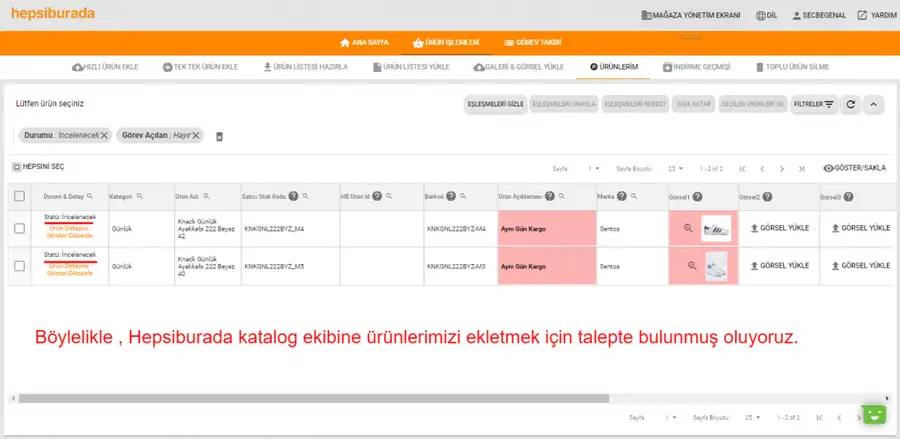Go to next page in top pagination
Viewport: 900px width, 439px height.
pos(782,169)
